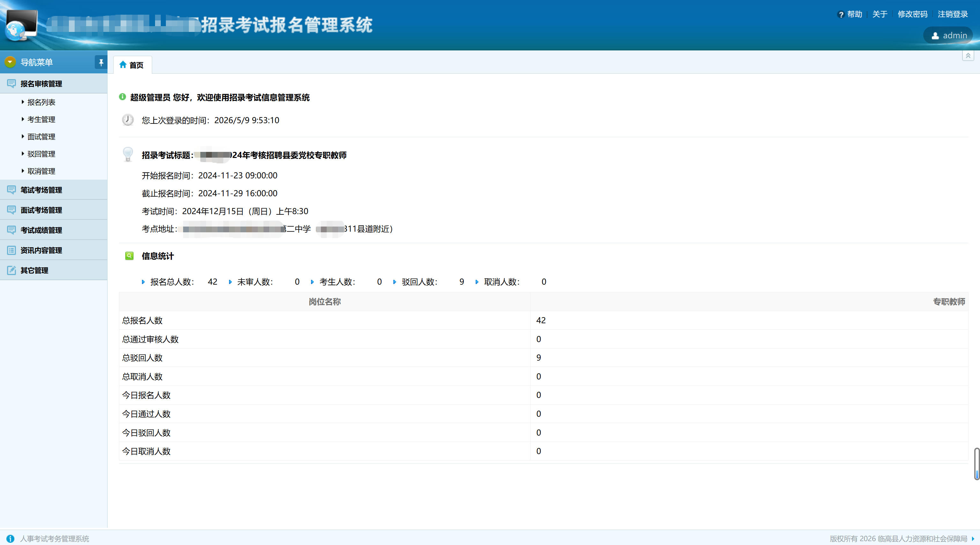The height and width of the screenshot is (545, 980).
Task: Collapse header using double-chevron up button
Action: click(968, 56)
